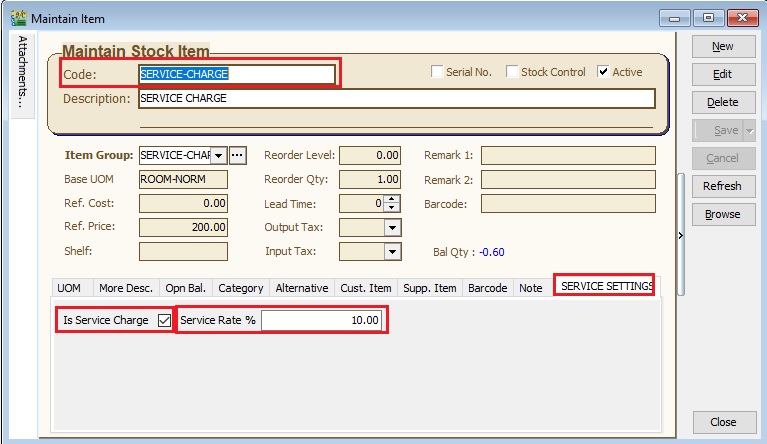Toggle the Stock Control checkbox

tap(512, 72)
